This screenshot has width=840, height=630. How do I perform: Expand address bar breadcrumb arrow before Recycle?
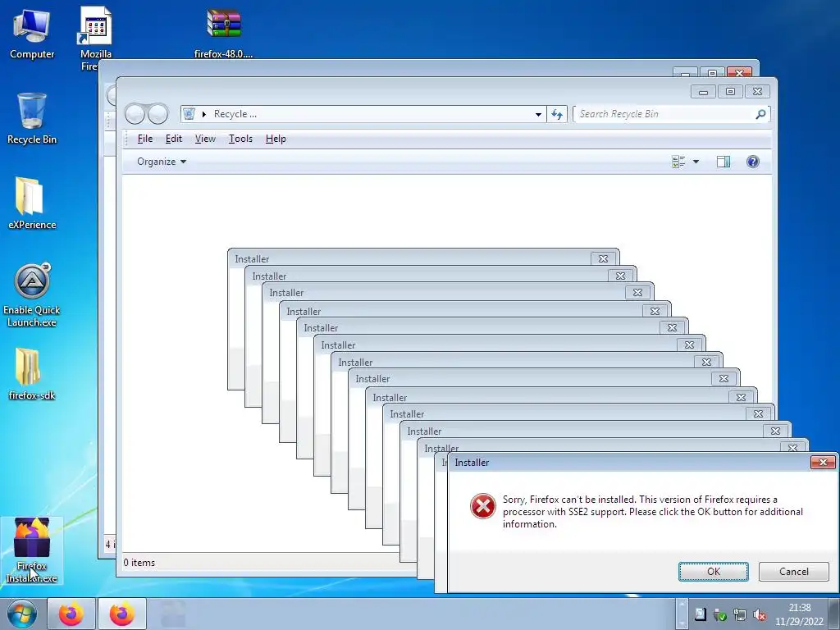[x=204, y=114]
